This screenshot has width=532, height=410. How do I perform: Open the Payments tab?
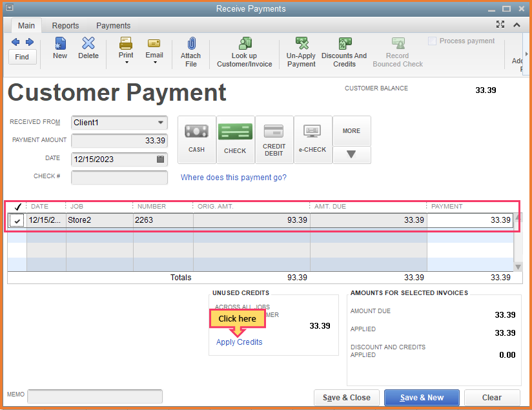click(113, 26)
